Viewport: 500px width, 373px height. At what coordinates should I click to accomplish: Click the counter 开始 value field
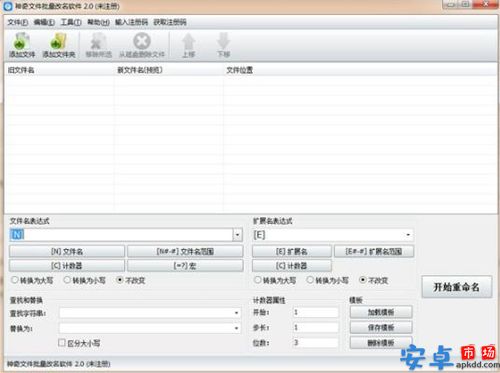[x=315, y=312]
